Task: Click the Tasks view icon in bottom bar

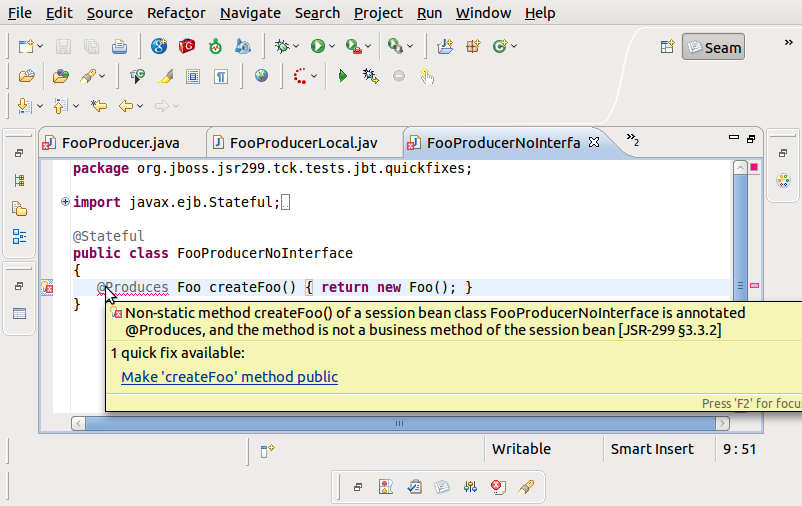Action: [x=414, y=487]
